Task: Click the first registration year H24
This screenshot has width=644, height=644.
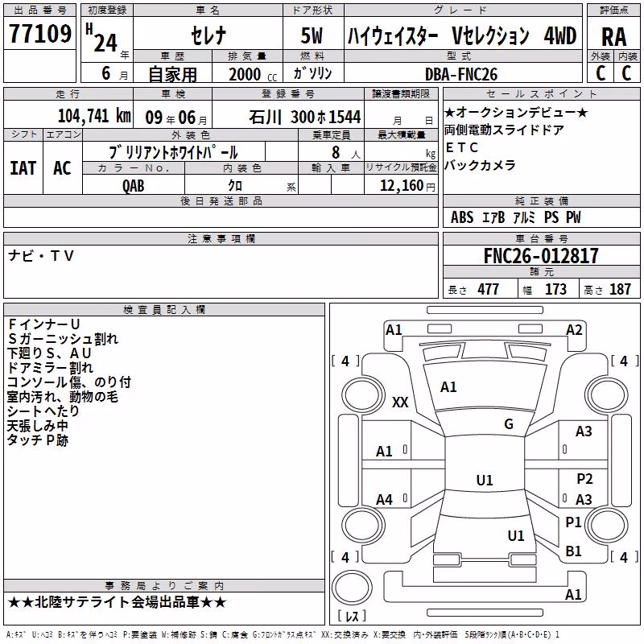Action: pos(101,38)
